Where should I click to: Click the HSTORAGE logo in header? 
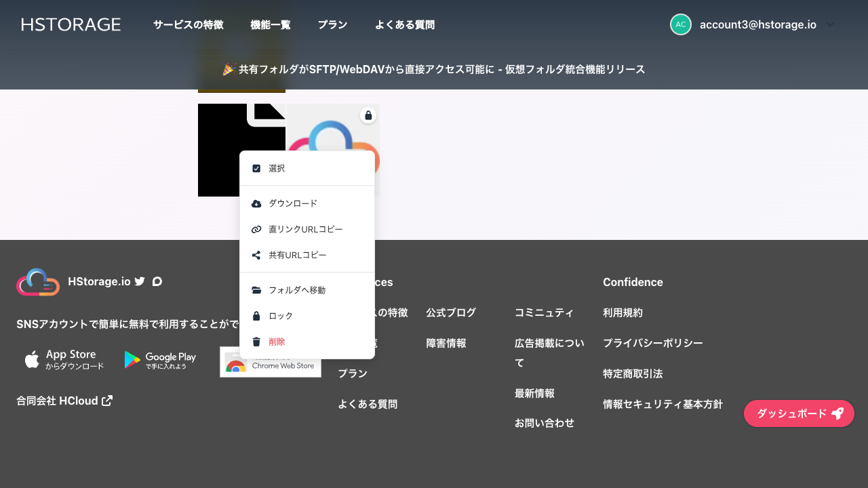71,24
